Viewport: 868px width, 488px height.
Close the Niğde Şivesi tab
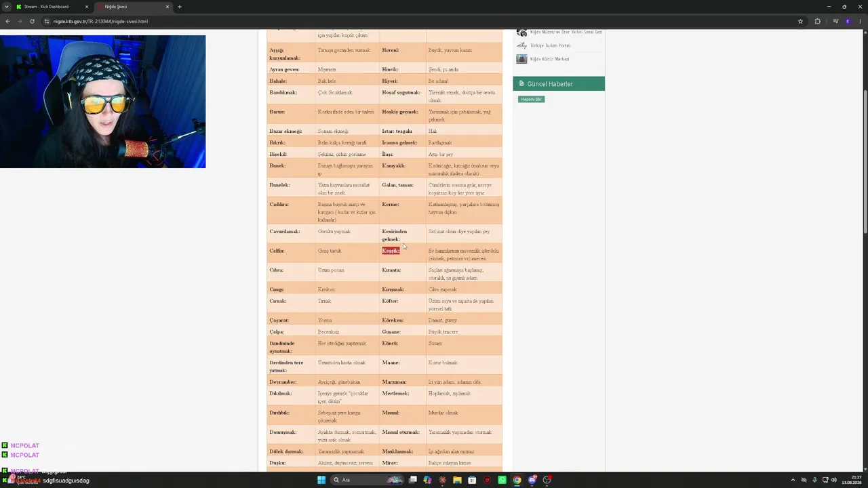167,7
